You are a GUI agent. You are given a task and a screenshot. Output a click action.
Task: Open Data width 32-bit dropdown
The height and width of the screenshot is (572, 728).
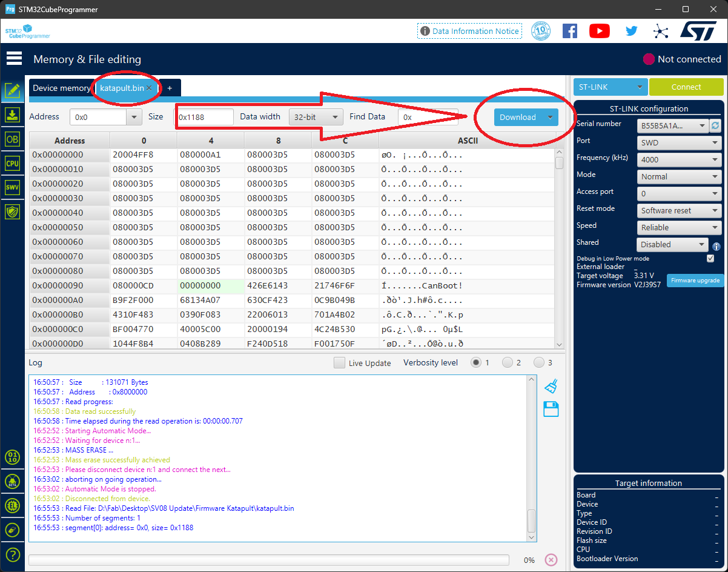click(316, 117)
